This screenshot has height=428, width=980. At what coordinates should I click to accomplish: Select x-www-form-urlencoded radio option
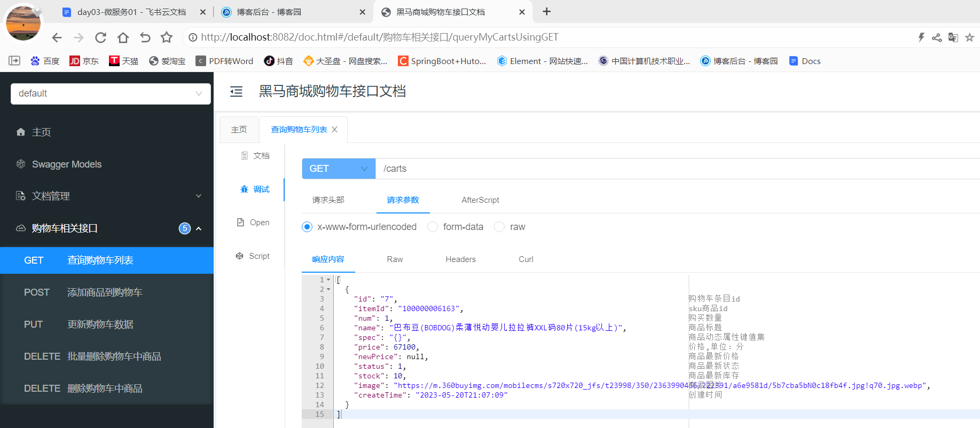(x=307, y=227)
